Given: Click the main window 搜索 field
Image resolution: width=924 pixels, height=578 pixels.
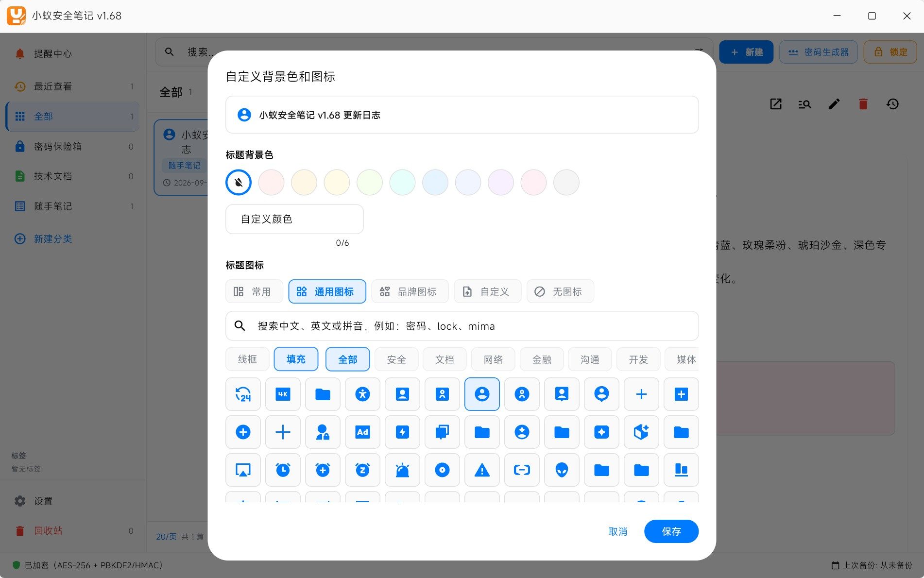Looking at the screenshot, I should pos(433,52).
